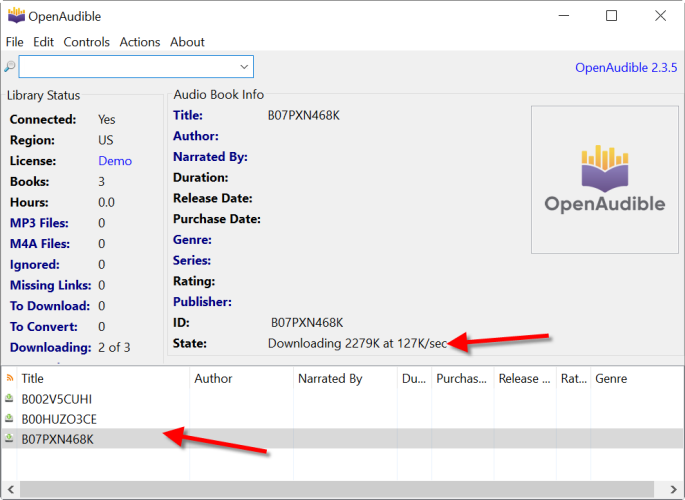Sort by the Author column header
This screenshot has height=500, width=685.
pos(242,379)
